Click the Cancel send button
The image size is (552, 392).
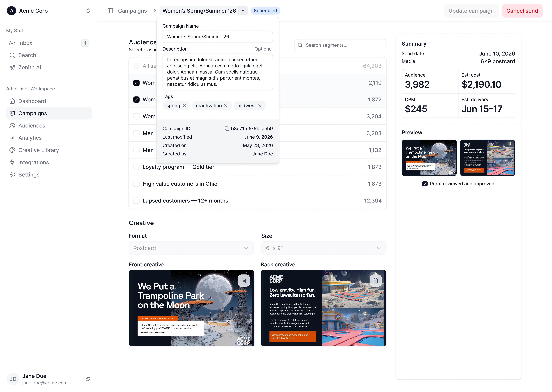522,11
